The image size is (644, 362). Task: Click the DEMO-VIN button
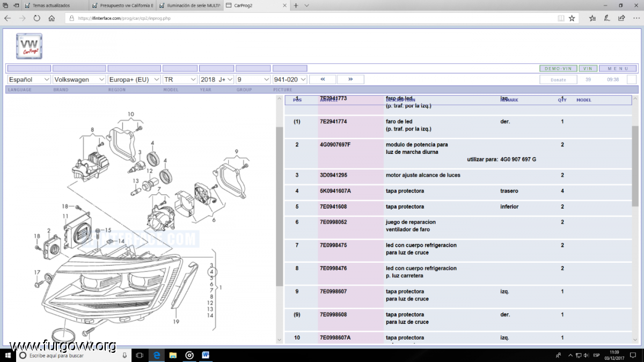(558, 69)
